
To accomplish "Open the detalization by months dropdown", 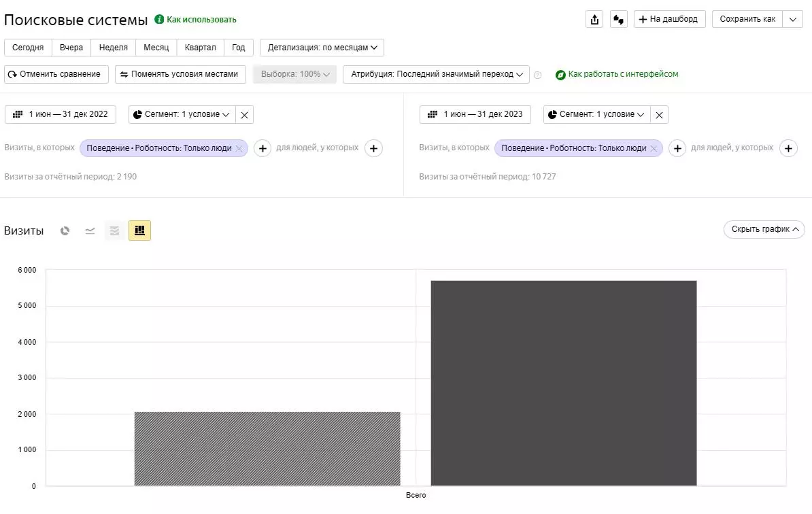I will click(322, 48).
